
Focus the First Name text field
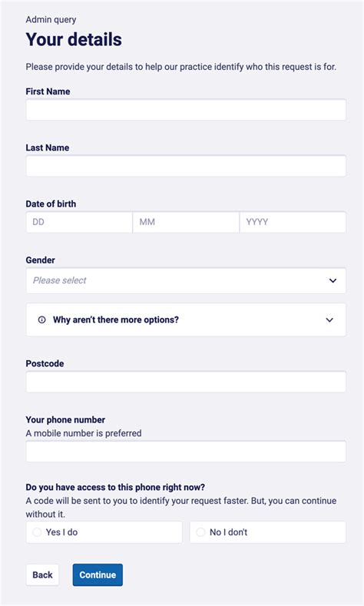(x=186, y=110)
